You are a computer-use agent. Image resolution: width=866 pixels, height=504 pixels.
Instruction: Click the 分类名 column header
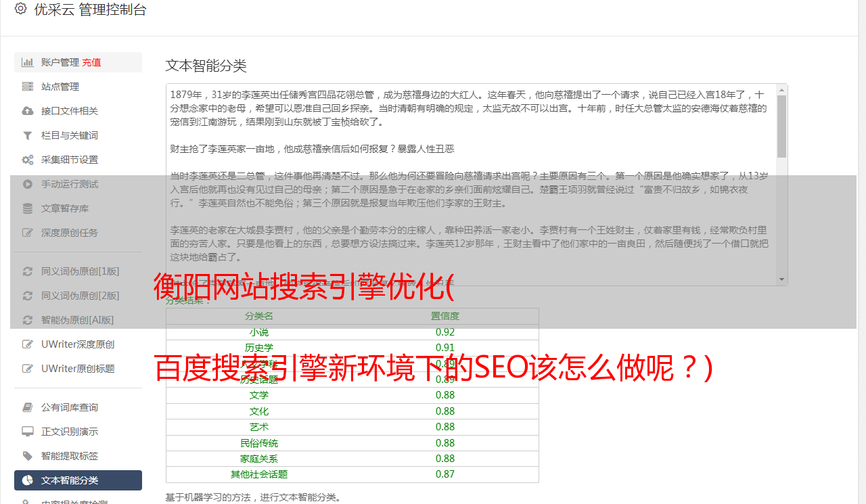(x=259, y=316)
